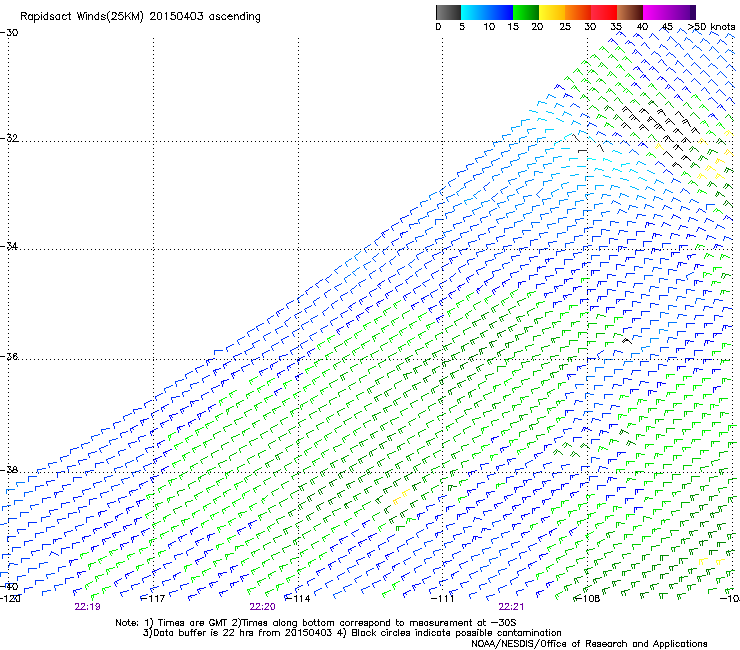Click the -36 latitude label
The height and width of the screenshot is (650, 740).
point(9,356)
